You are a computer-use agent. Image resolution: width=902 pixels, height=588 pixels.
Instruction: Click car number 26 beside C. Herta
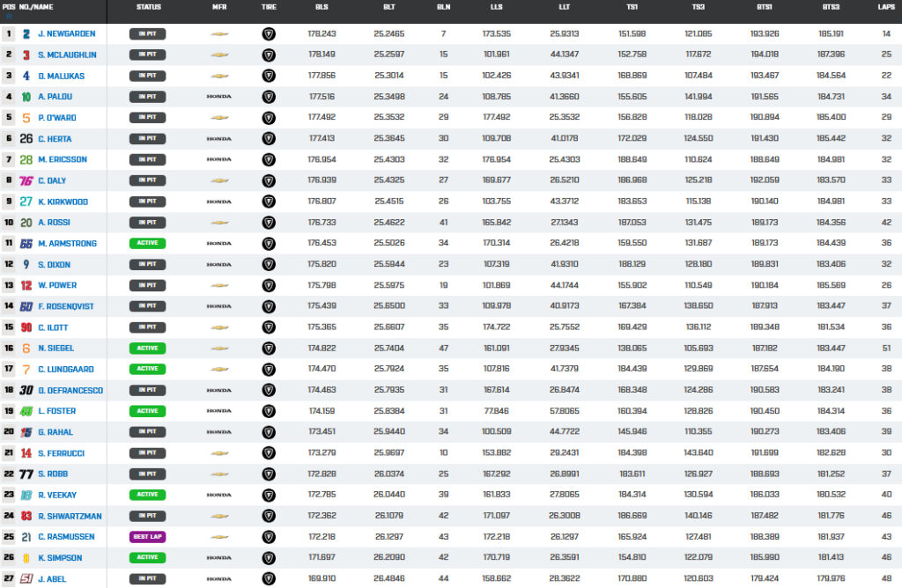(x=26, y=138)
